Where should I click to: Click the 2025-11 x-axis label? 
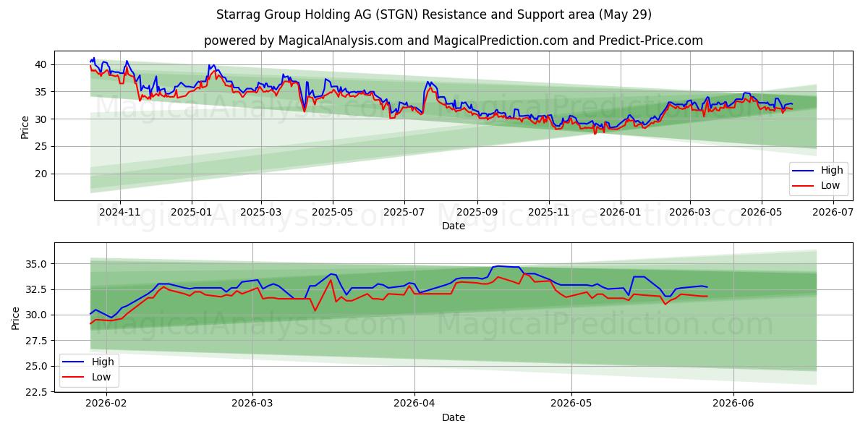548,212
